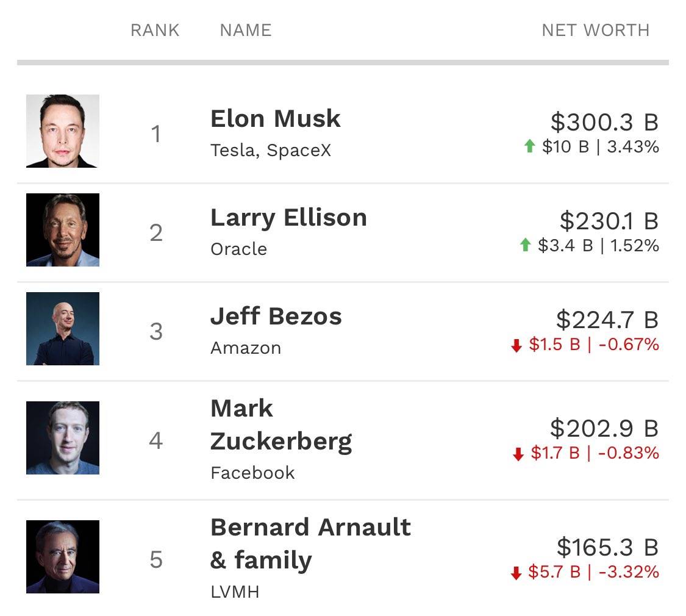Click the profile photo in the rank 1 row
Screen dimensions: 686x616
click(62, 131)
